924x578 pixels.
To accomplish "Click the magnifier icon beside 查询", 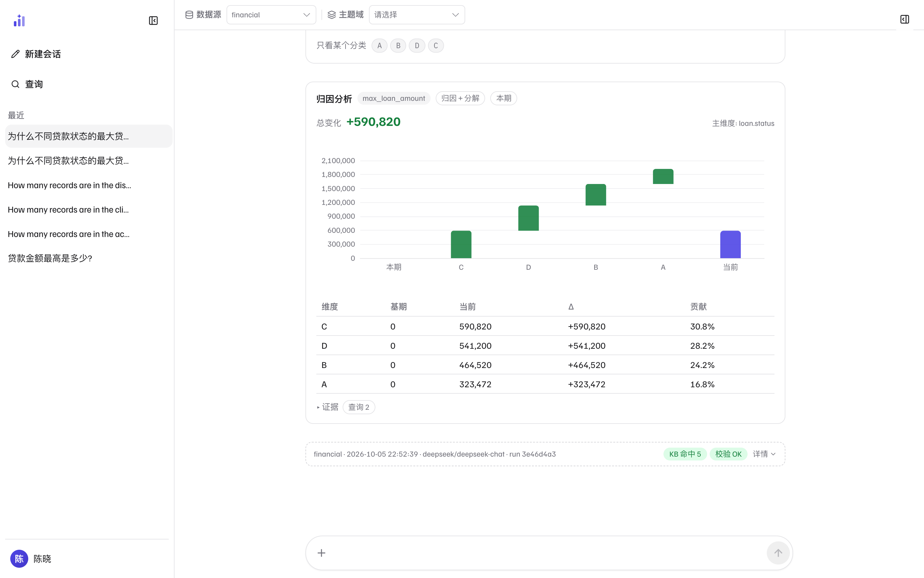I will pyautogui.click(x=15, y=84).
